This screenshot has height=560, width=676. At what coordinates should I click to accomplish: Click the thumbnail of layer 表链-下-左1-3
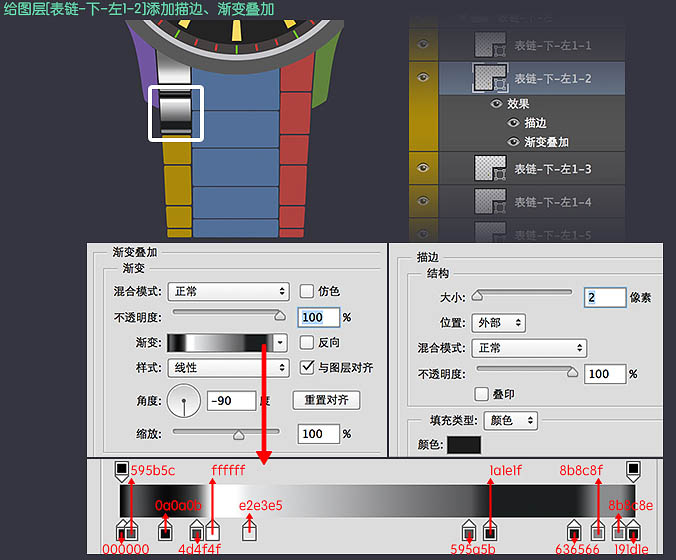490,169
